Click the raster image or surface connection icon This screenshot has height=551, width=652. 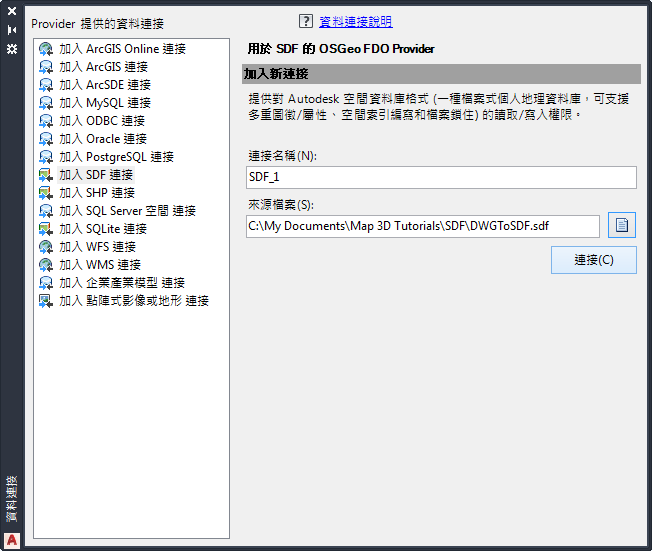[46, 301]
